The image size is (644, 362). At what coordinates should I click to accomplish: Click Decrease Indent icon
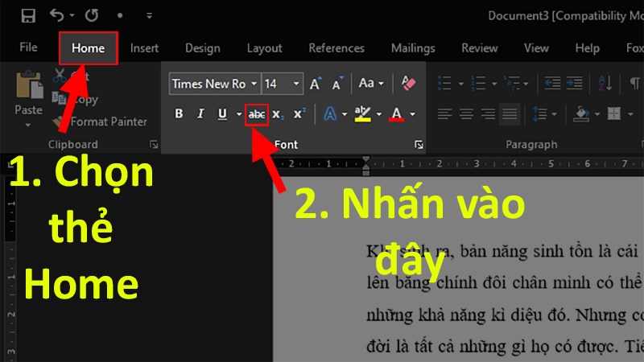point(552,83)
